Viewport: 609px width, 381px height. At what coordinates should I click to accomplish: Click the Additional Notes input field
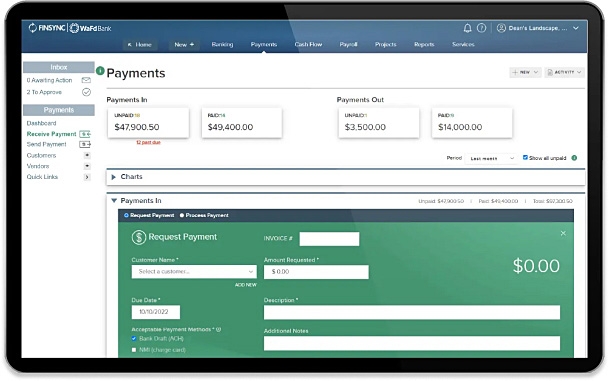[412, 343]
